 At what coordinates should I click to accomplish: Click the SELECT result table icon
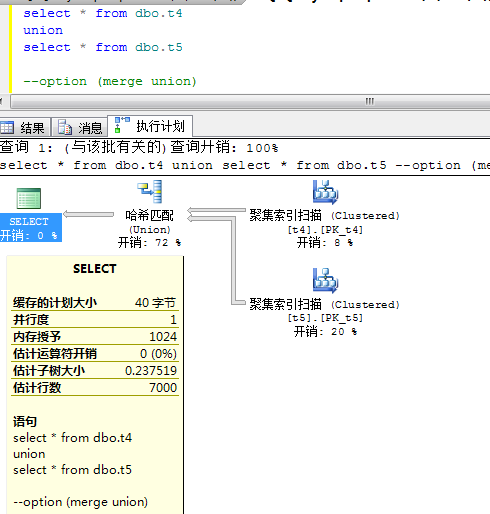[x=29, y=198]
